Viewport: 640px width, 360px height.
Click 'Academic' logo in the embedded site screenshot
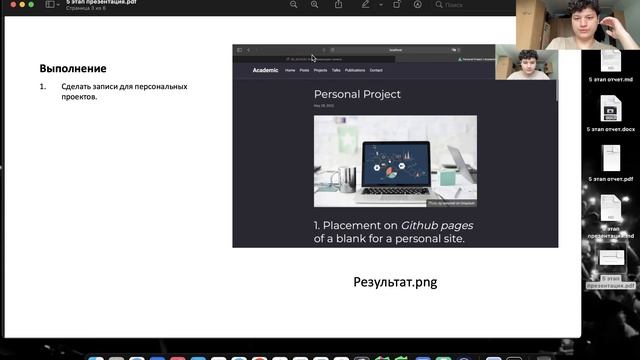(265, 70)
